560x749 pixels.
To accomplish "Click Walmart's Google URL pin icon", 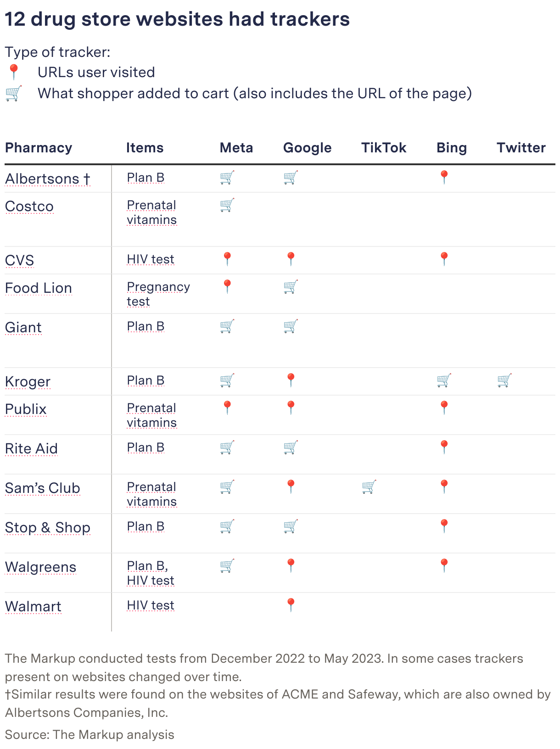I will [x=291, y=605].
